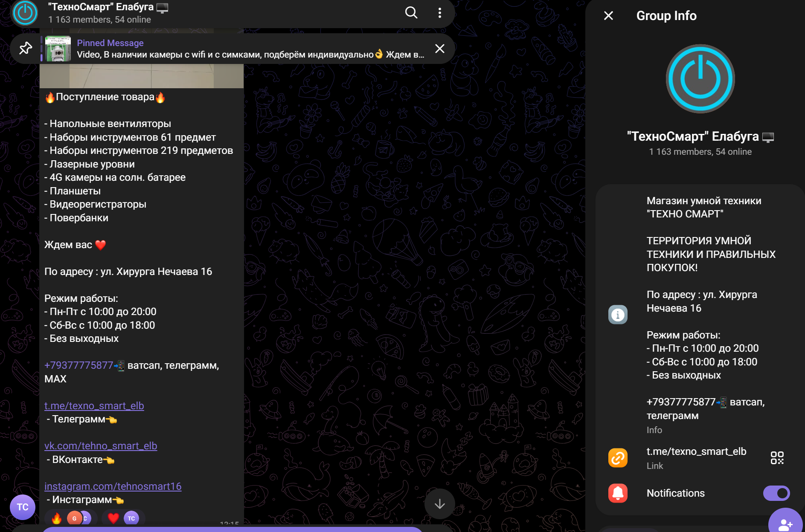Click "По адресу : ул. Хирурга Нечаева 16" in message

point(128,272)
